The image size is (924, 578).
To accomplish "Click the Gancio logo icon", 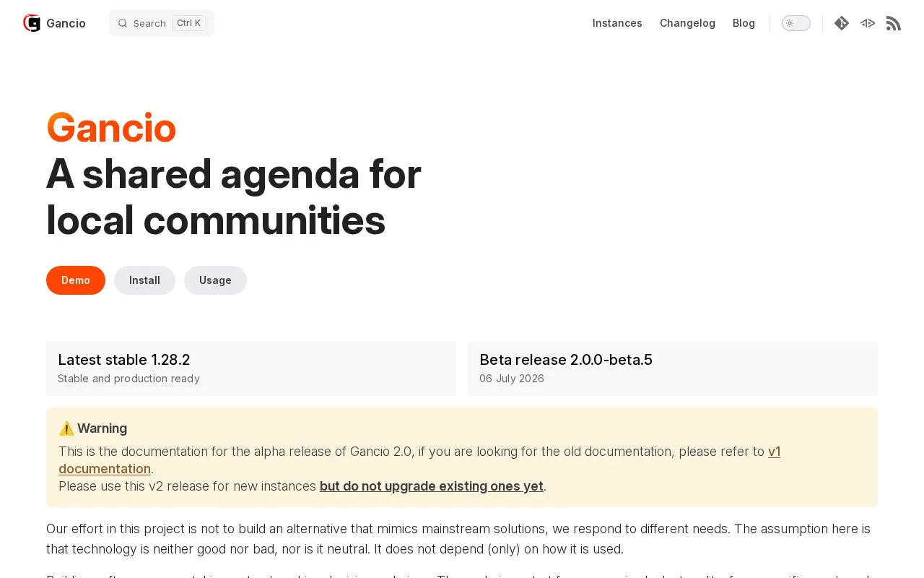I will 32,23.
